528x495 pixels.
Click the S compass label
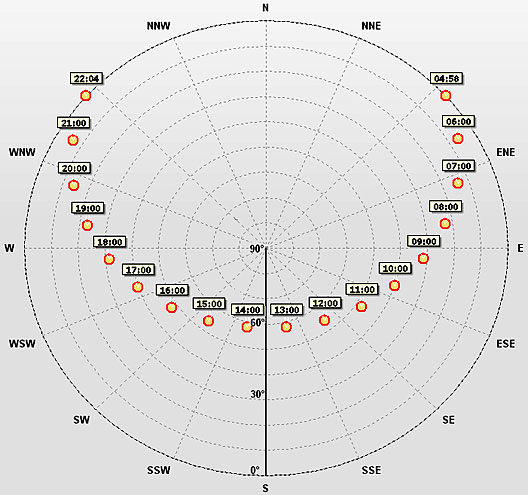point(266,488)
